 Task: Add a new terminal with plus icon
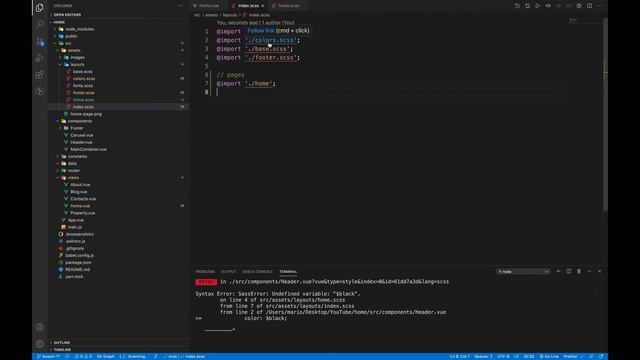pos(558,271)
